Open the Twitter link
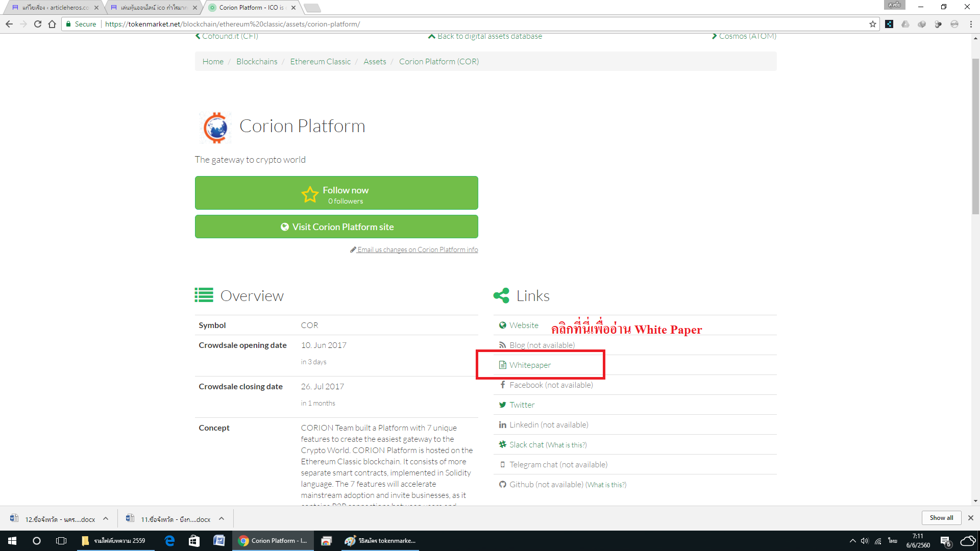The width and height of the screenshot is (980, 551). [x=522, y=405]
